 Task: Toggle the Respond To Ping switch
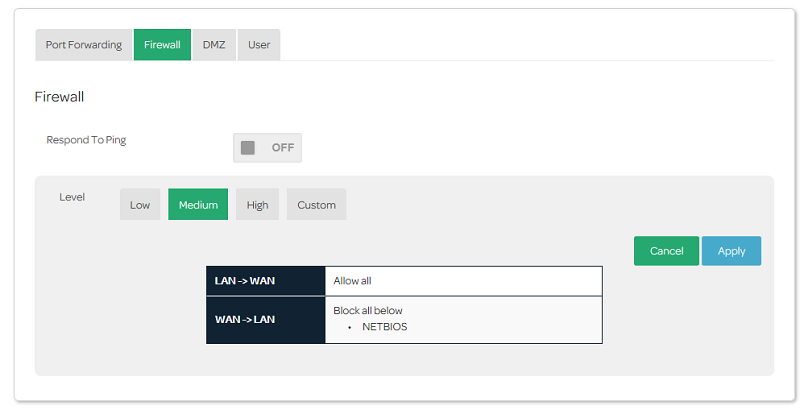267,148
